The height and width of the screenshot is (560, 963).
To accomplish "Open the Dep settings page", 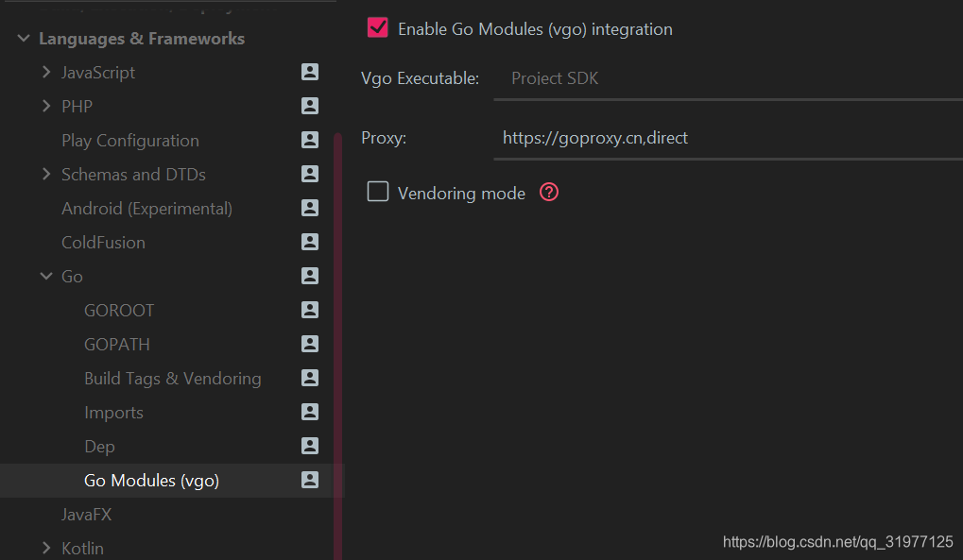I will pyautogui.click(x=99, y=447).
